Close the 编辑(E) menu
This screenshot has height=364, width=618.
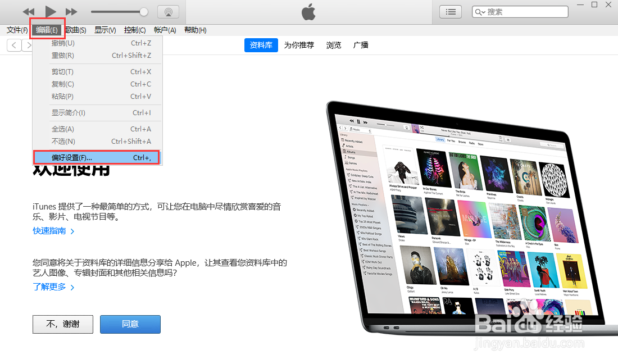pyautogui.click(x=47, y=30)
